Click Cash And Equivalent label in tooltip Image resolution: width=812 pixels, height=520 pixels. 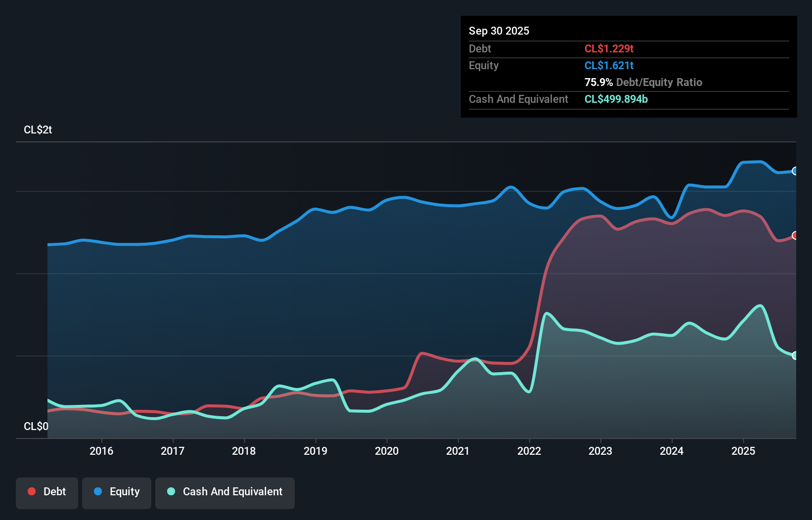pos(518,99)
